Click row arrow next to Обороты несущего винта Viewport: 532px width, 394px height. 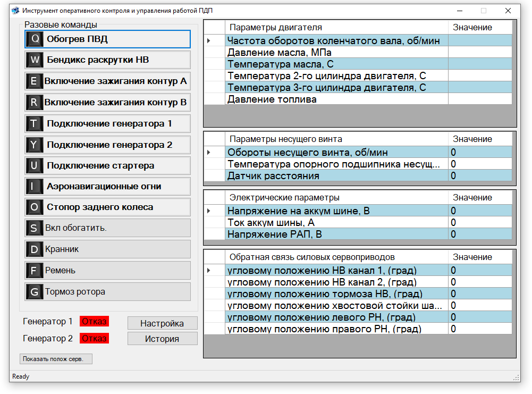tap(209, 153)
